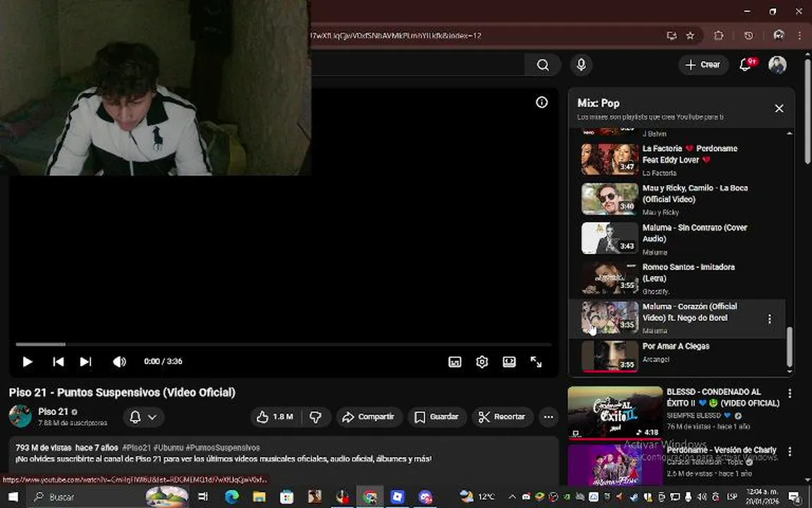Screen dimensions: 812x508
Task: Click the #PuntosSuspensivos hashtag
Action: point(223,447)
